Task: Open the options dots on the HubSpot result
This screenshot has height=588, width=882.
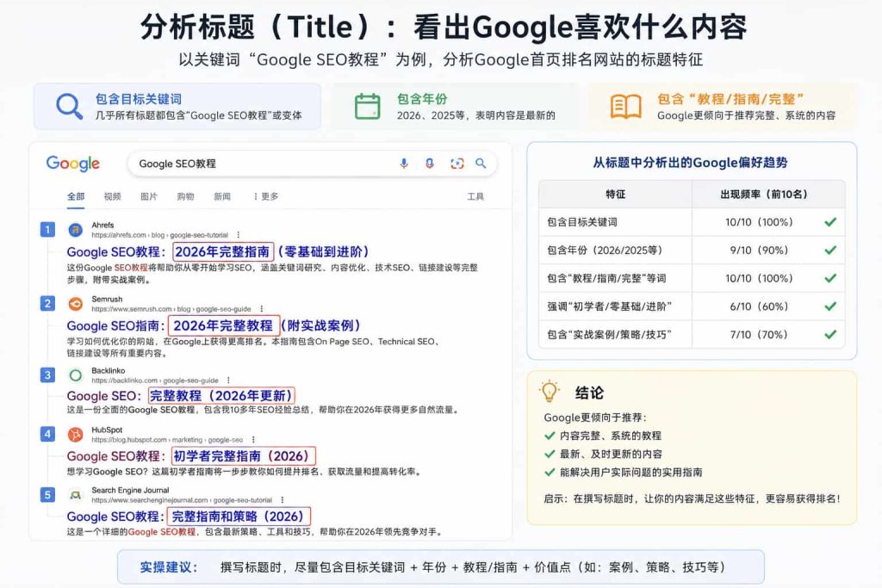Action: (x=254, y=440)
